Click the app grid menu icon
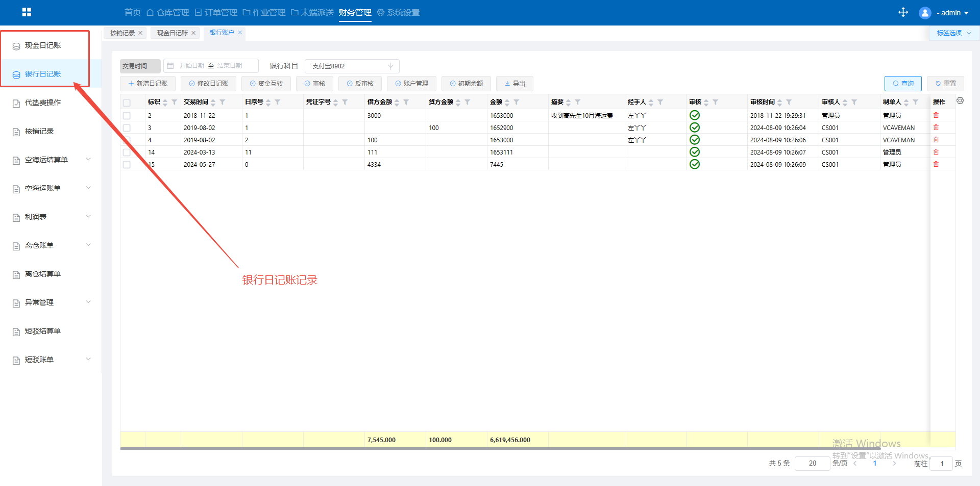Image resolution: width=980 pixels, height=486 pixels. pyautogui.click(x=27, y=12)
